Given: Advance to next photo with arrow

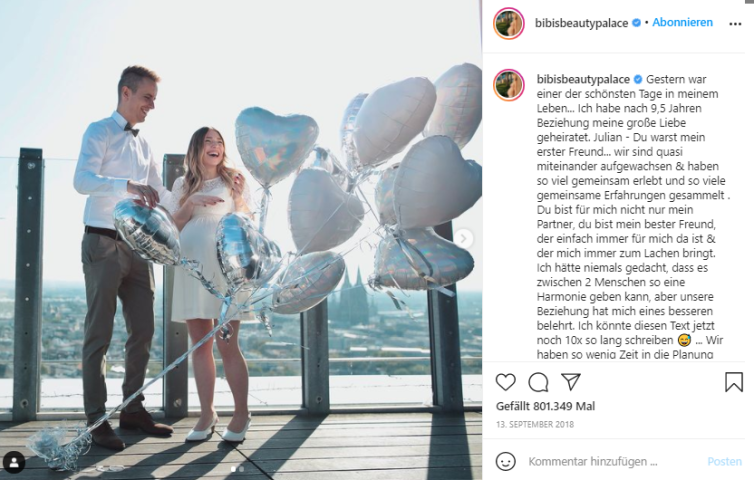Looking at the screenshot, I should [x=464, y=239].
